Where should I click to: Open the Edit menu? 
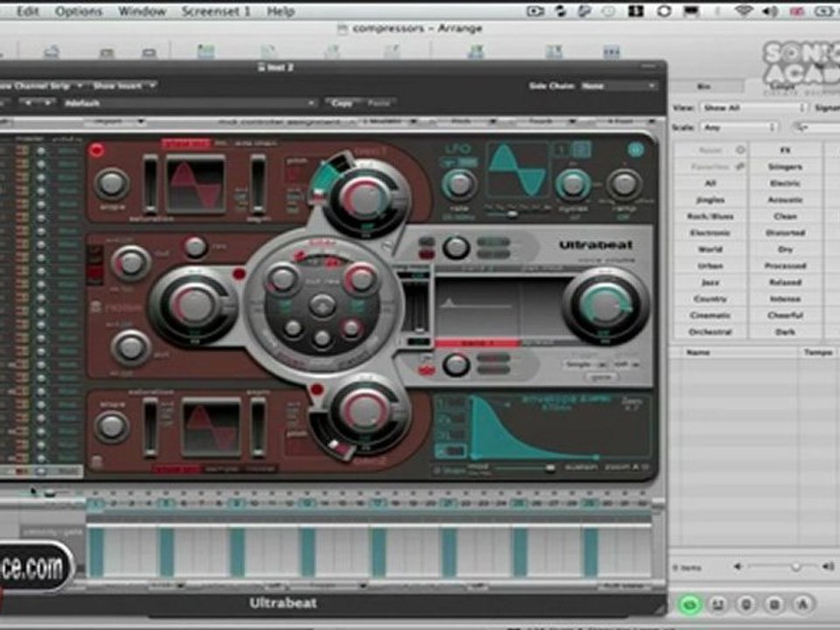click(x=28, y=11)
